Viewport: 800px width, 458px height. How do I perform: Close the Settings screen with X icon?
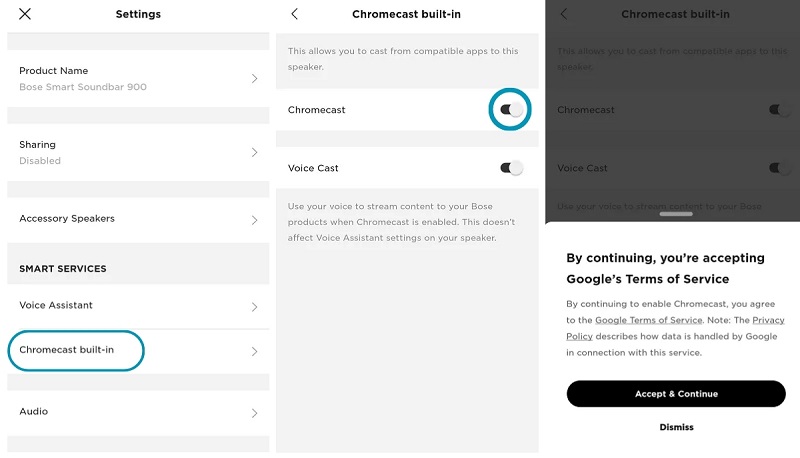pos(24,14)
